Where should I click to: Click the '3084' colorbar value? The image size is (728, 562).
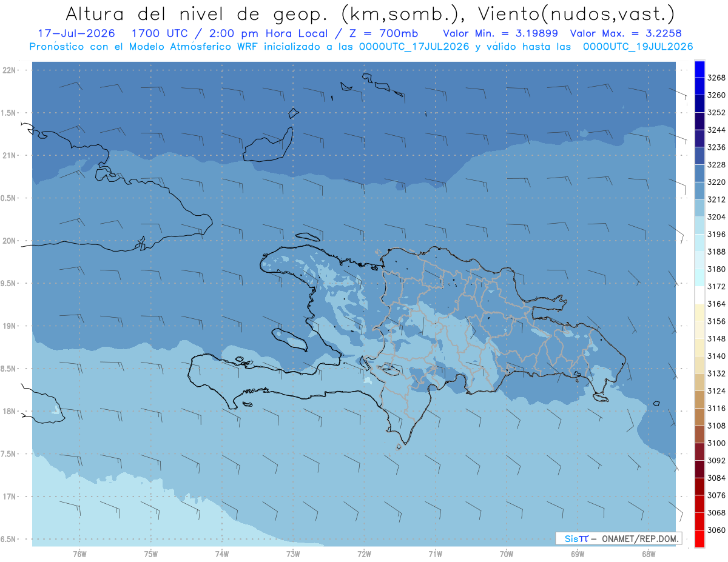click(x=716, y=478)
